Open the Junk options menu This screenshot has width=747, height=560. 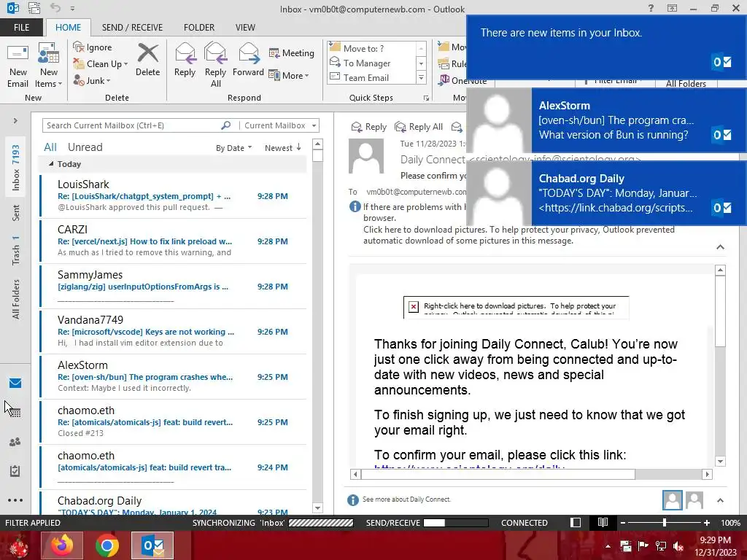[x=92, y=80]
